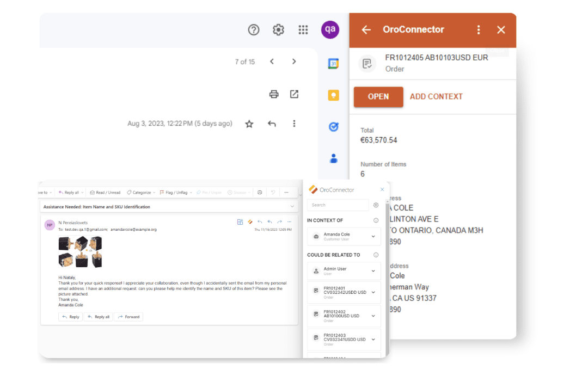Expand the Amanda Cole context entry

tap(373, 236)
